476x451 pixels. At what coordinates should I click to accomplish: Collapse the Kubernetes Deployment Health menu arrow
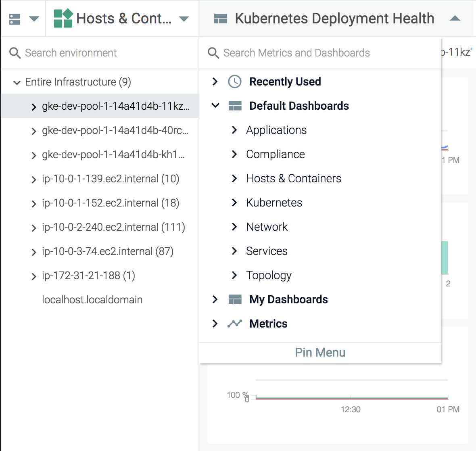click(x=455, y=19)
